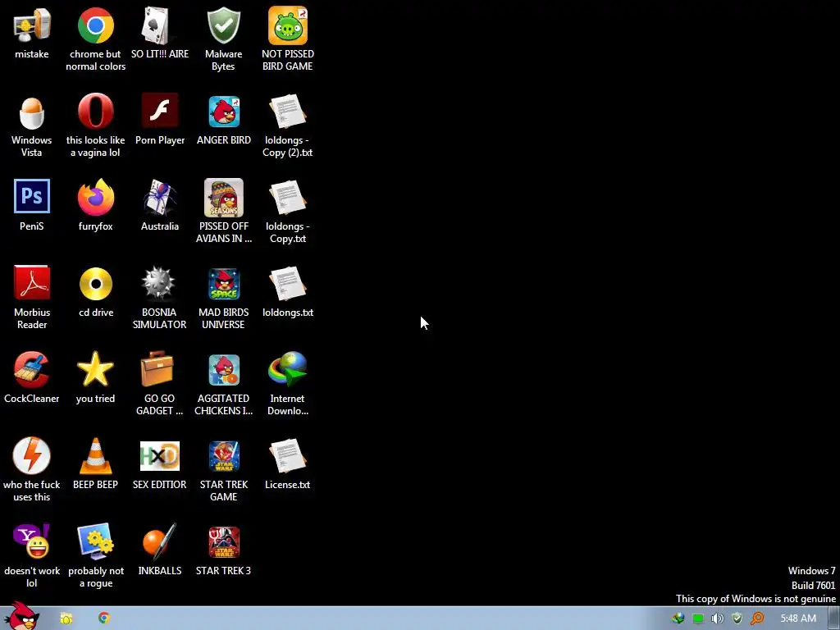
Task: Open the 5:48 AM taskbar clock
Action: coord(798,619)
